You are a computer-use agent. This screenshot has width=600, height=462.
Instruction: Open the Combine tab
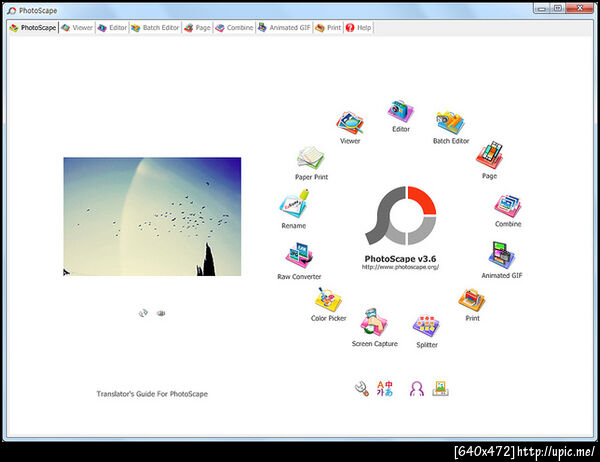234,28
